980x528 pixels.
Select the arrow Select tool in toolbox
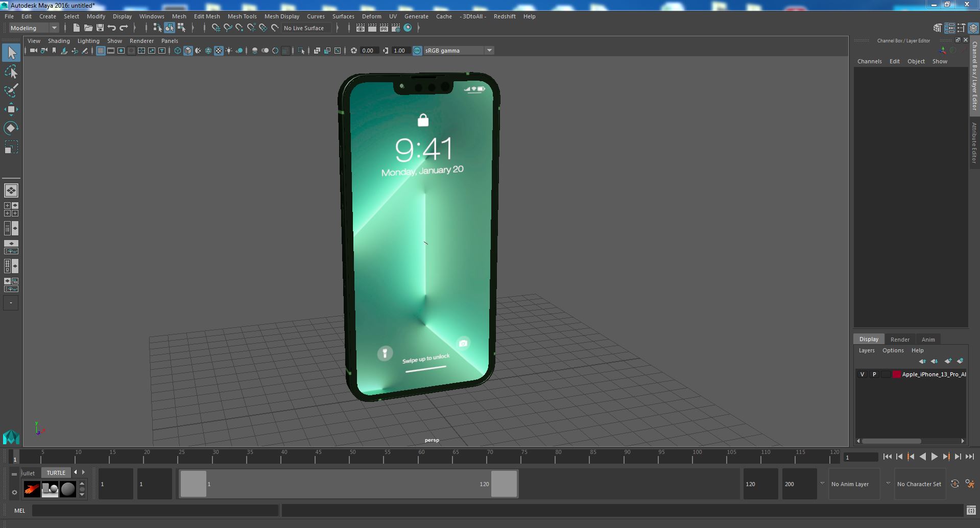[11, 53]
